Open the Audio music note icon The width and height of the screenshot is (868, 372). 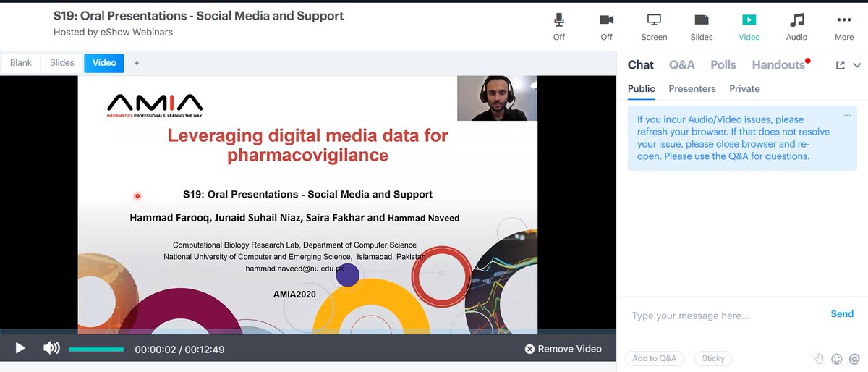(797, 27)
